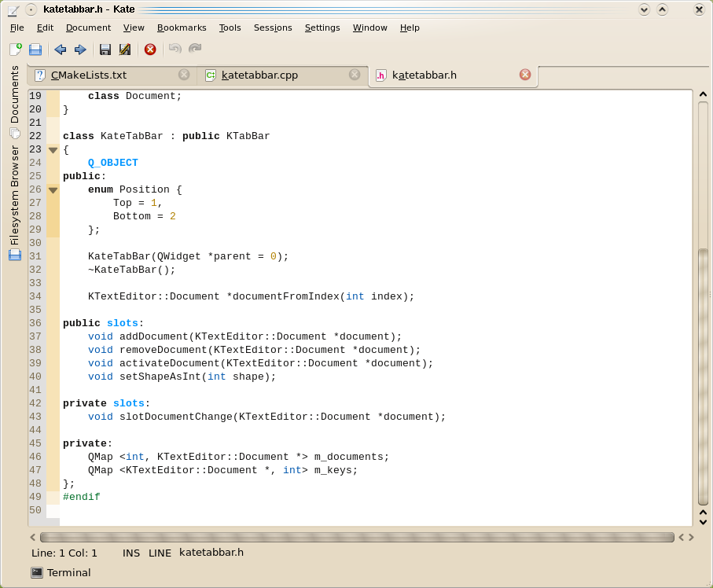Open the Terminal panel at the bottom
The height and width of the screenshot is (588, 713).
point(61,572)
